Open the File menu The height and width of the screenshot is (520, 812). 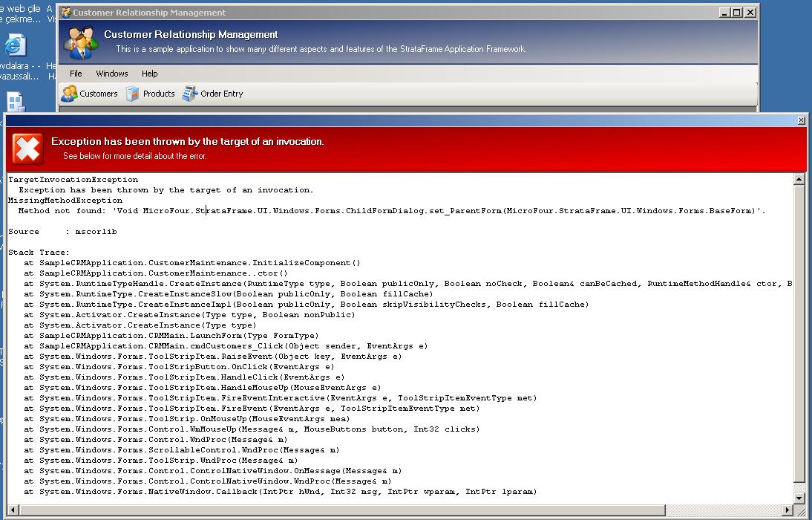[x=76, y=74]
